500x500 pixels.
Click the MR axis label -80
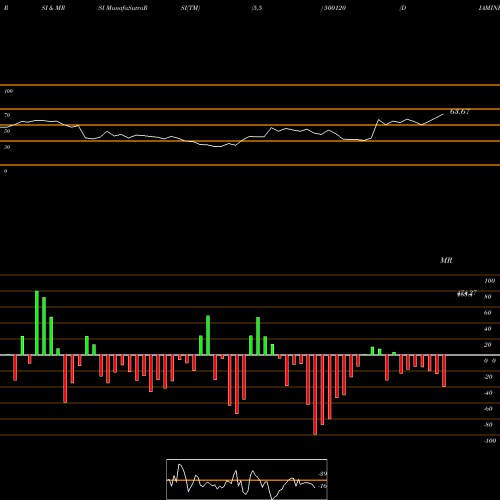click(x=488, y=425)
